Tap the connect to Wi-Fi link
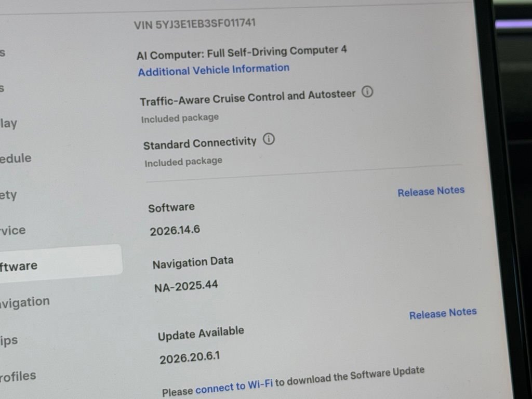Image resolution: width=532 pixels, height=399 pixels. tap(234, 387)
